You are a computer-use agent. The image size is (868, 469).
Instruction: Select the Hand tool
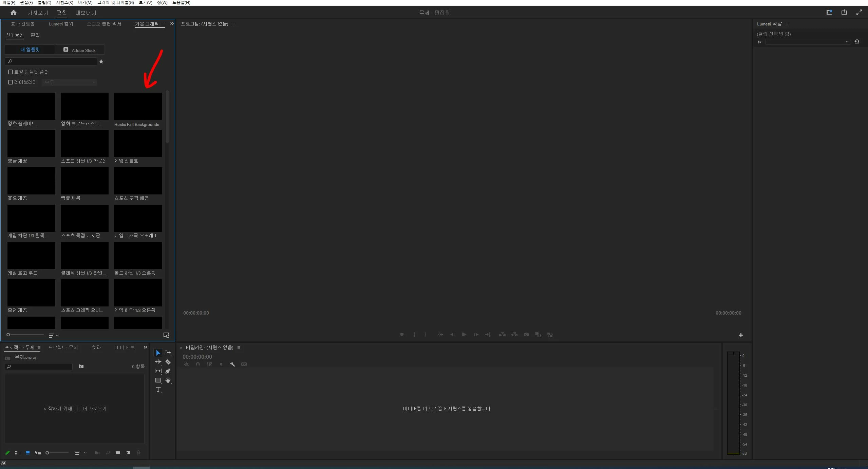168,380
